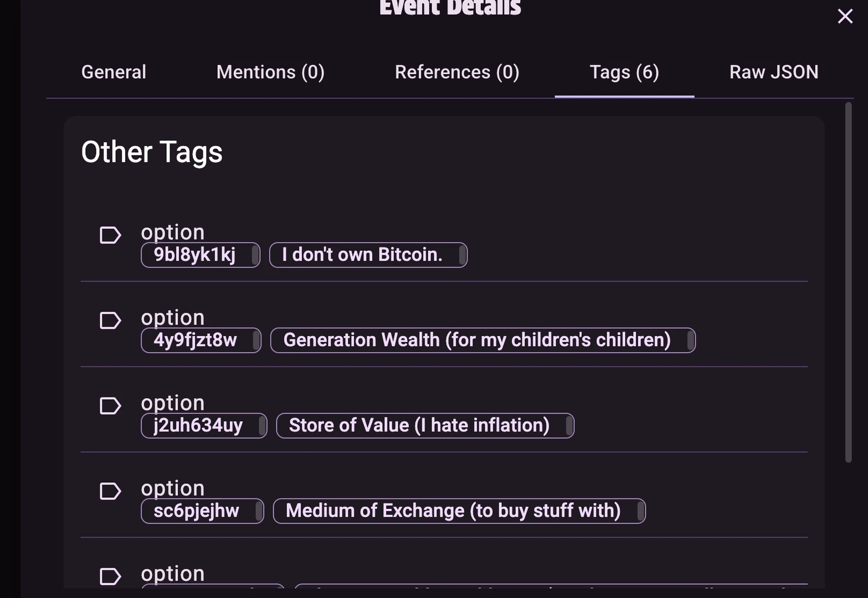Screen dimensions: 868x598
Task: Click the Generation Wealth chip
Action: coord(477,340)
